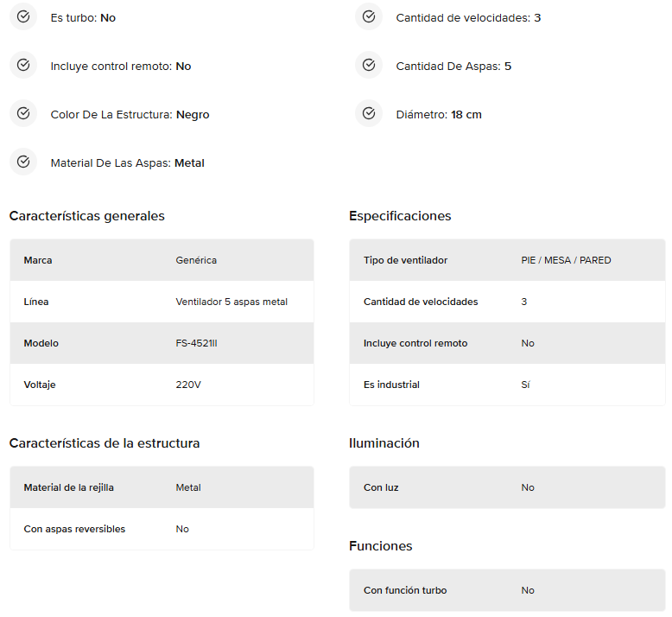Click the check icon beside Material De Las Aspas
This screenshot has height=617, width=672.
(23, 162)
